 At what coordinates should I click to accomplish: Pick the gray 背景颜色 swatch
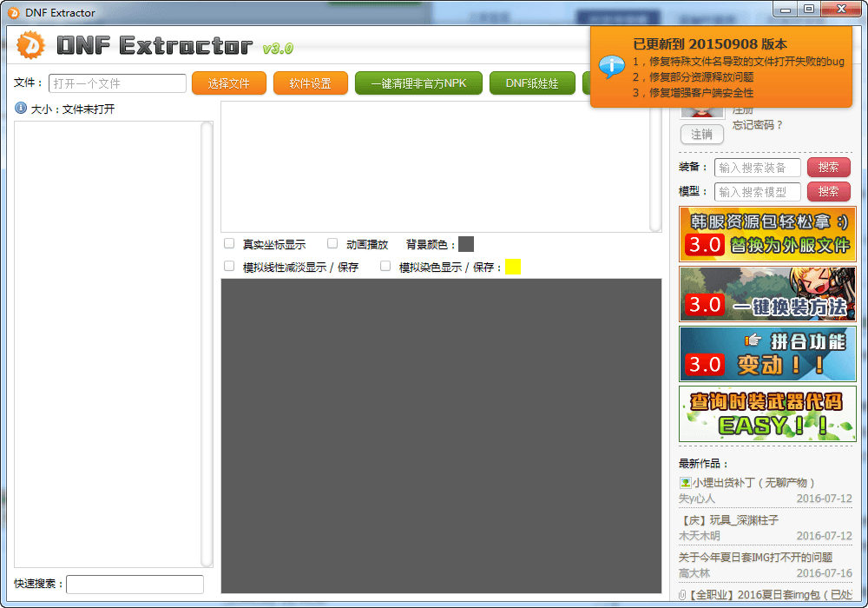466,244
